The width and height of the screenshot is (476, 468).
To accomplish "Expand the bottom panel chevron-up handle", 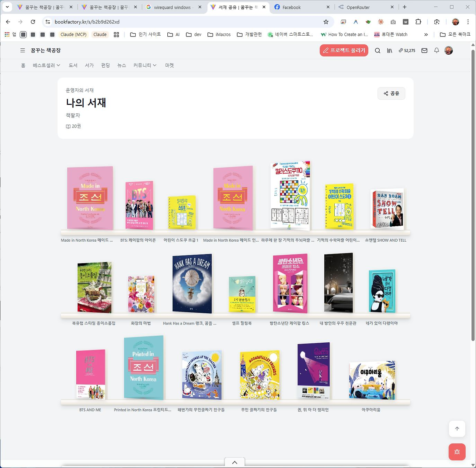I will point(235,462).
